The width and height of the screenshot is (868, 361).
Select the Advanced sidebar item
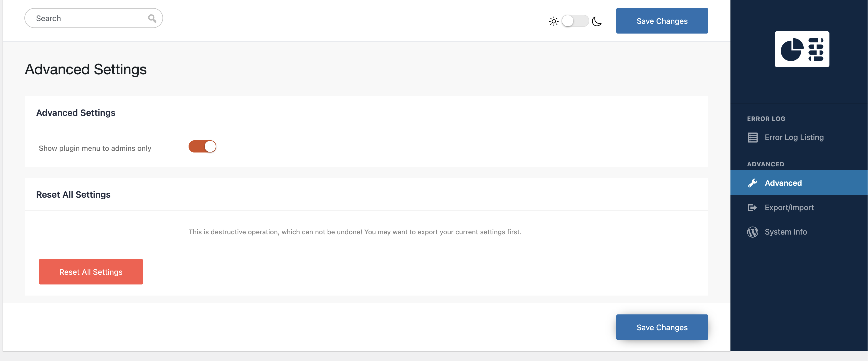783,183
